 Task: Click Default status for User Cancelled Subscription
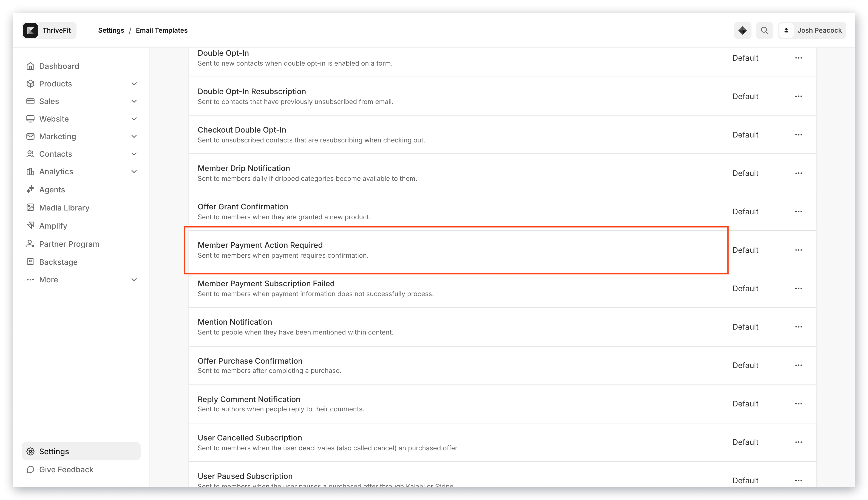745,442
